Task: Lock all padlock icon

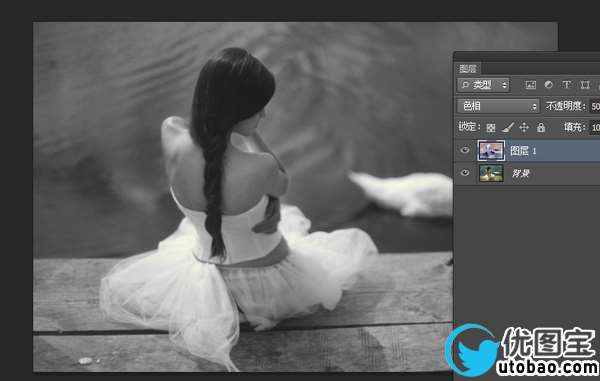Action: (541, 127)
